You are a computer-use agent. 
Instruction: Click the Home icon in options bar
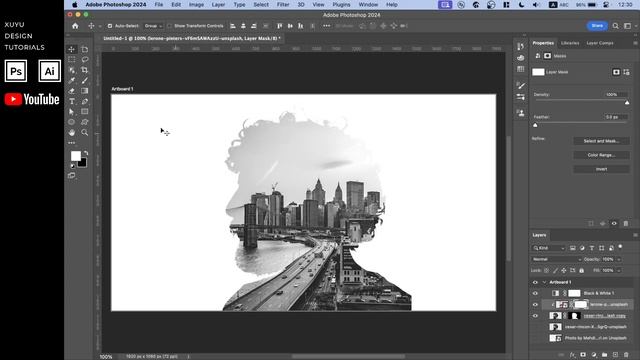tap(75, 26)
